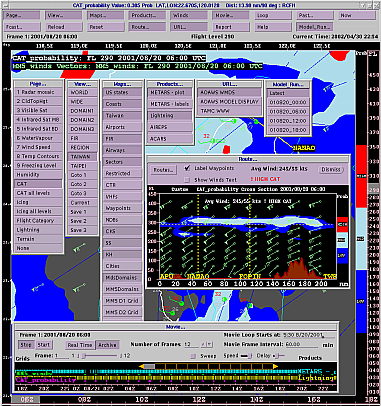
Task: Click the Movie Frame Interval input field
Action: [302, 344]
